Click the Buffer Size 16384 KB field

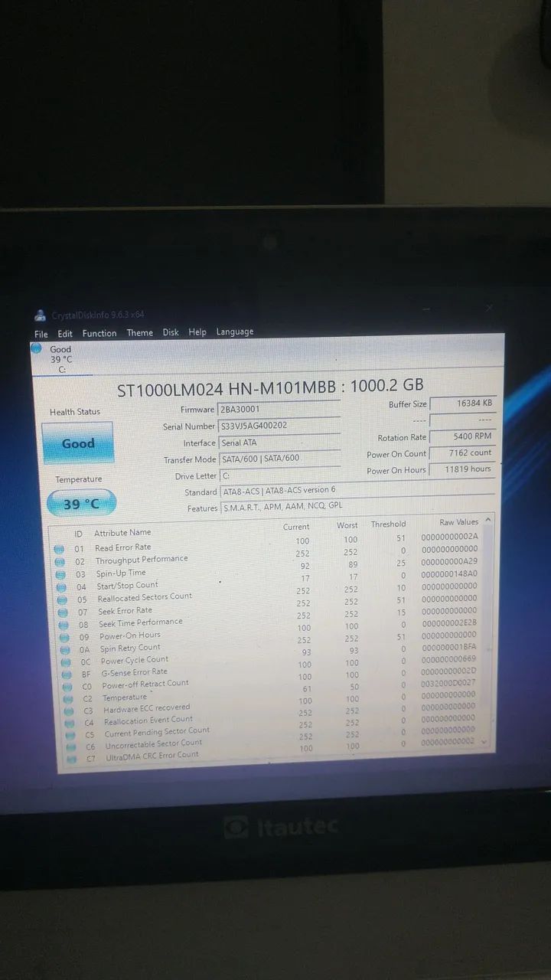tap(462, 403)
